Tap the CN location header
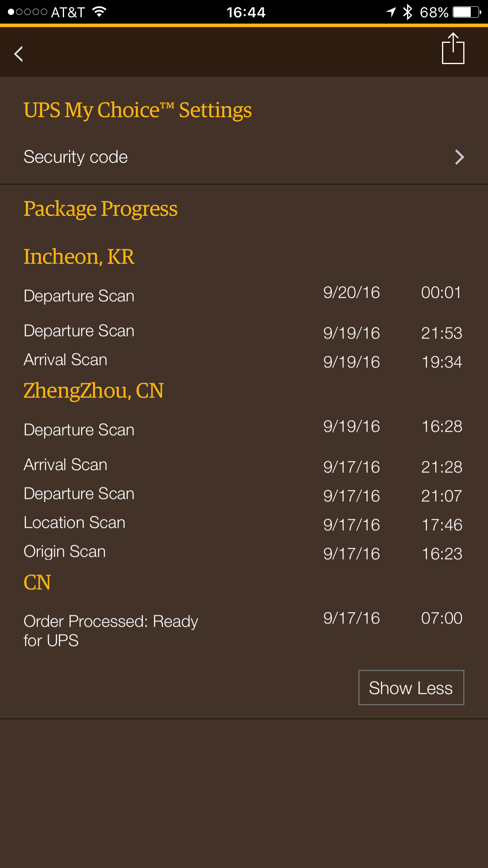Screen dimensions: 488x868 [x=37, y=583]
